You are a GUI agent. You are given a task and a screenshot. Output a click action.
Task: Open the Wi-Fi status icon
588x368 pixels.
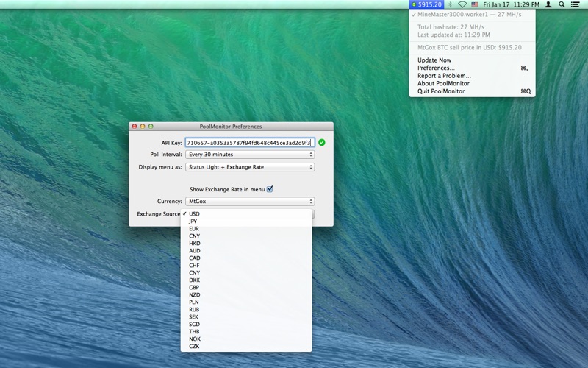coord(462,4)
